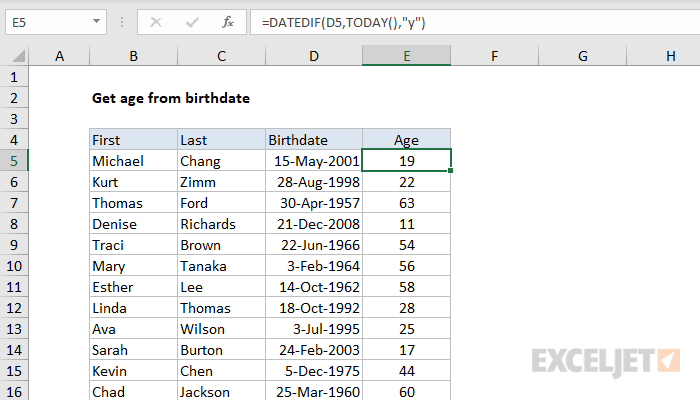Select the cell containing 'Traci'
This screenshot has height=400, width=700.
[x=133, y=245]
